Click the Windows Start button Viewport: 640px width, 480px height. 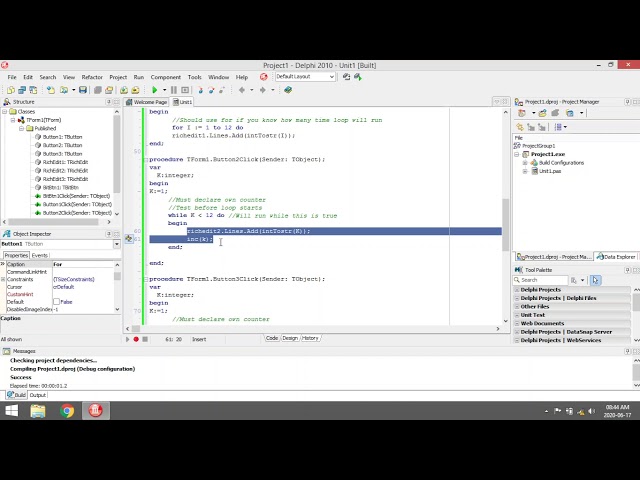(11, 411)
